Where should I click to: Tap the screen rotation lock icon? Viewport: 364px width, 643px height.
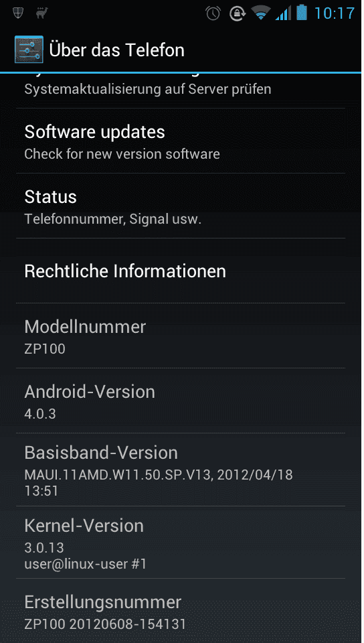coord(237,13)
